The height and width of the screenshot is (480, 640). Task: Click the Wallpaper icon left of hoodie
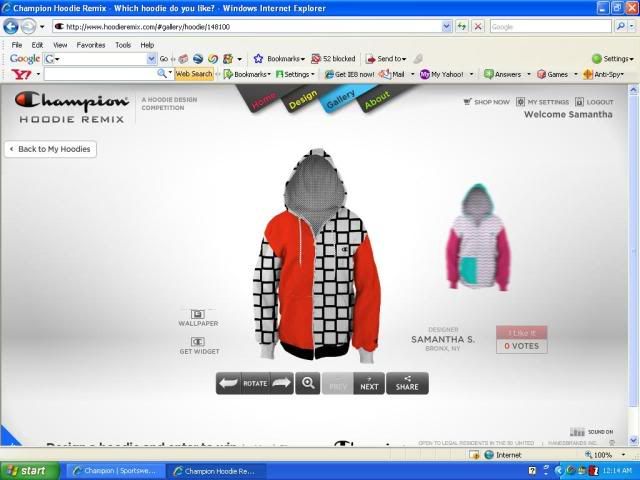tap(198, 314)
